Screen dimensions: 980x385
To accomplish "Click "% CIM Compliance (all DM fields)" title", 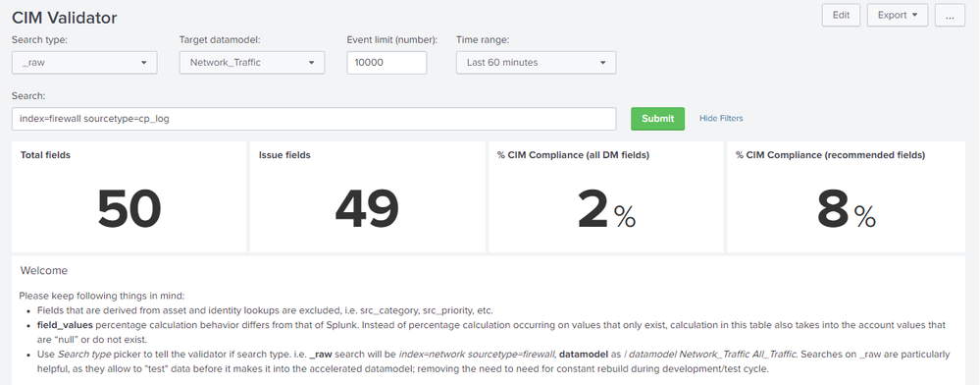I will click(x=573, y=155).
